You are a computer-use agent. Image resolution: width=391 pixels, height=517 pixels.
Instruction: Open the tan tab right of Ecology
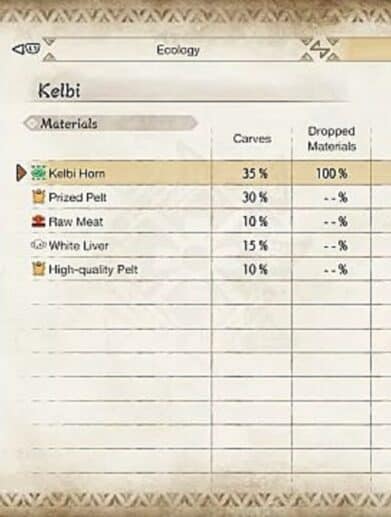pyautogui.click(x=365, y=50)
